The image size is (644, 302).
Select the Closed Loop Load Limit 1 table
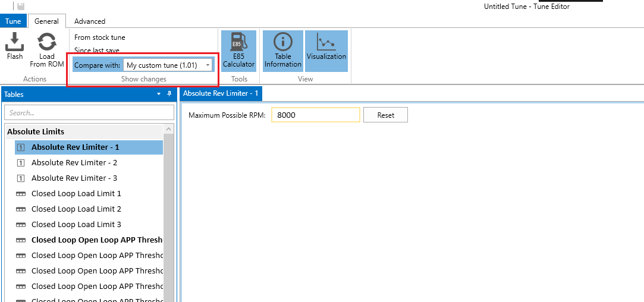[x=76, y=193]
